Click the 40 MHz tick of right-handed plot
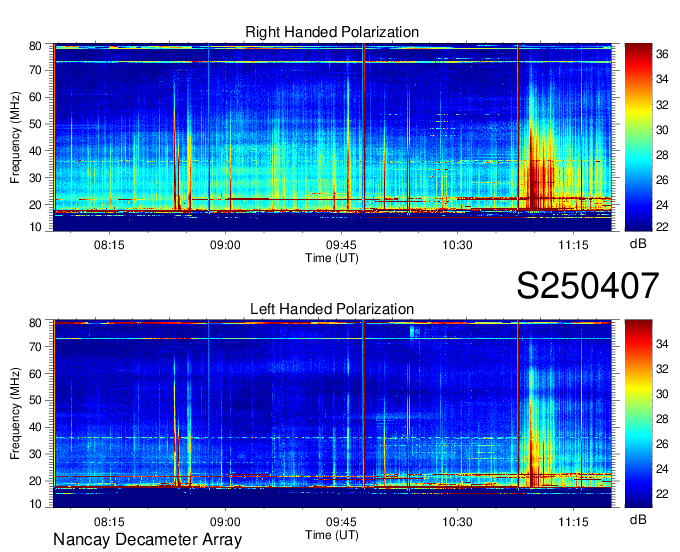The width and height of the screenshot is (680, 552). pos(35,151)
